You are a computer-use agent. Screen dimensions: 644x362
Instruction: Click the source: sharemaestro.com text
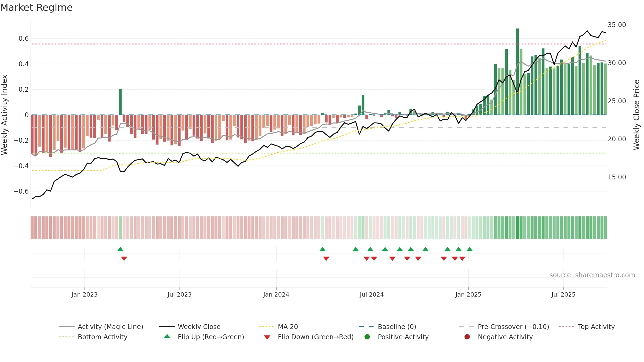pos(592,275)
